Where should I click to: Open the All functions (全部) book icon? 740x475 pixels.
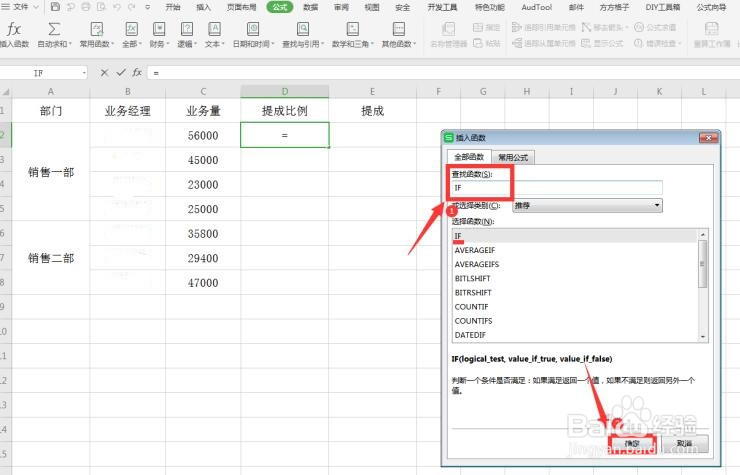pos(131,29)
